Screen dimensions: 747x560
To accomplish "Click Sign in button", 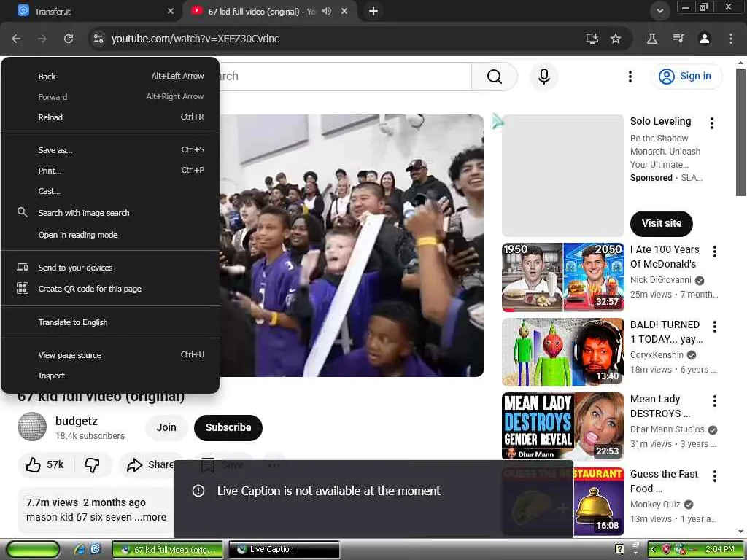I will click(x=686, y=76).
